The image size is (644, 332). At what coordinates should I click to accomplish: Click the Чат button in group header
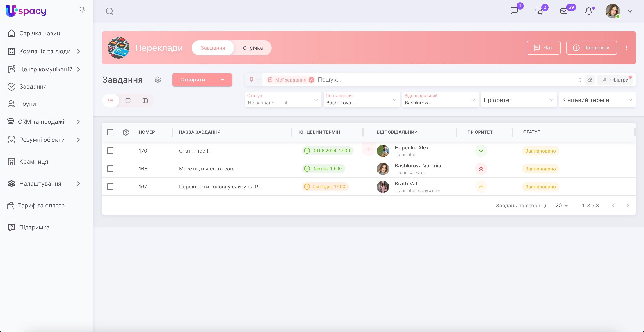543,48
